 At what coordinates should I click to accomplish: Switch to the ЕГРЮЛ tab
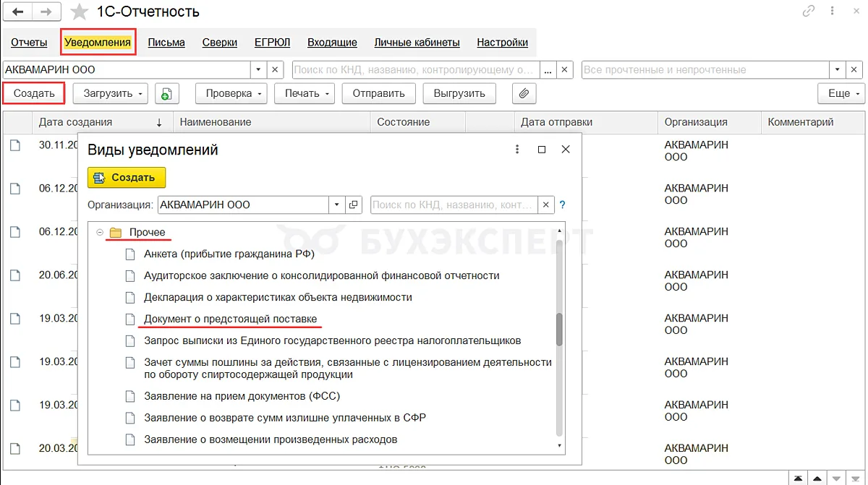point(273,43)
